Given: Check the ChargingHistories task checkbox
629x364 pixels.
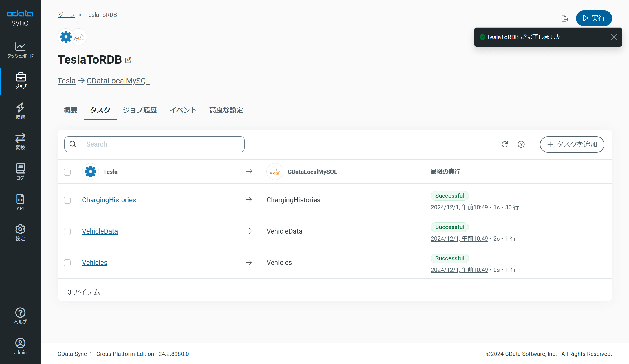Looking at the screenshot, I should click(67, 200).
